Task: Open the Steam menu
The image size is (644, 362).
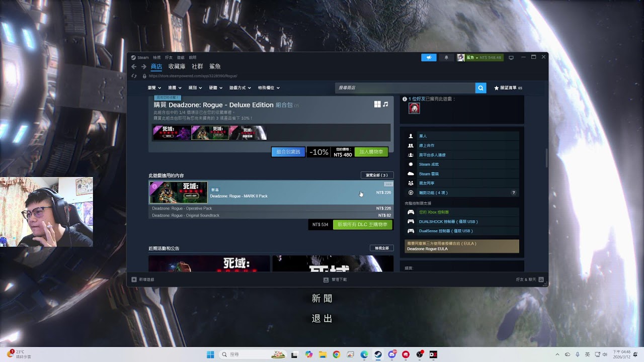Action: point(140,58)
